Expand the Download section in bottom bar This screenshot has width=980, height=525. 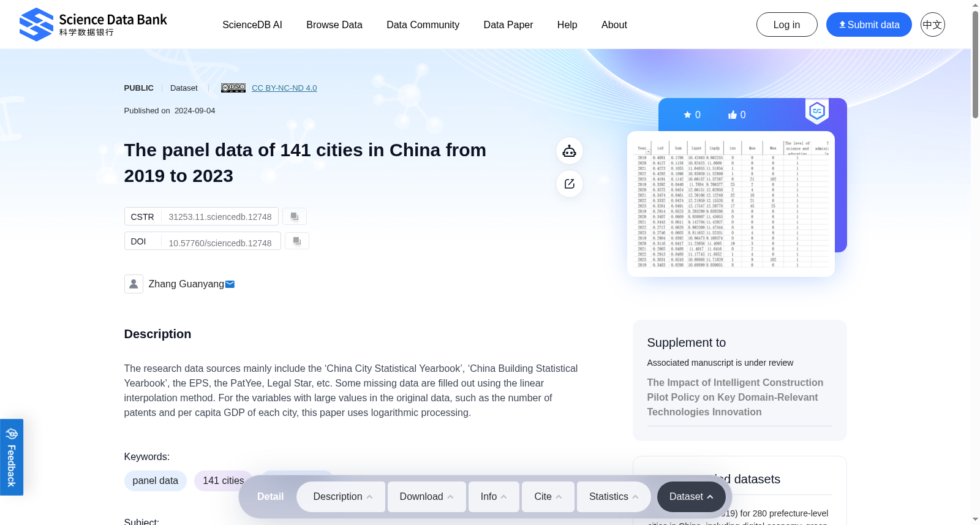pos(427,497)
